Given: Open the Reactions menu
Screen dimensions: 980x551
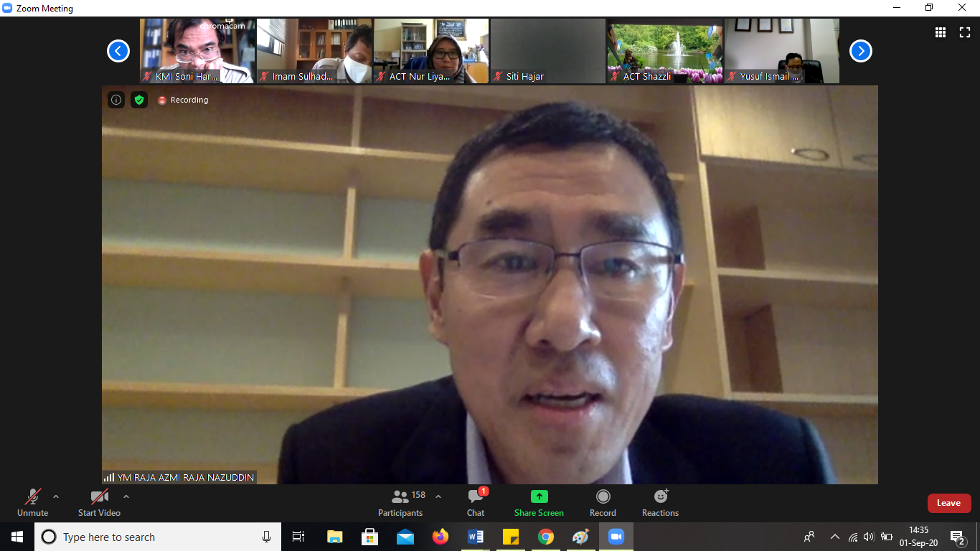Looking at the screenshot, I should coord(660,502).
